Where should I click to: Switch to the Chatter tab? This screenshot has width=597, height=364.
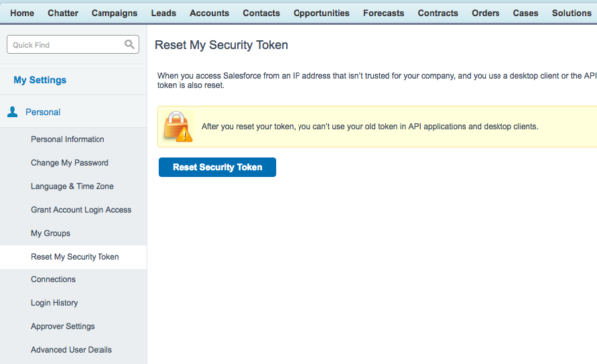coord(63,13)
